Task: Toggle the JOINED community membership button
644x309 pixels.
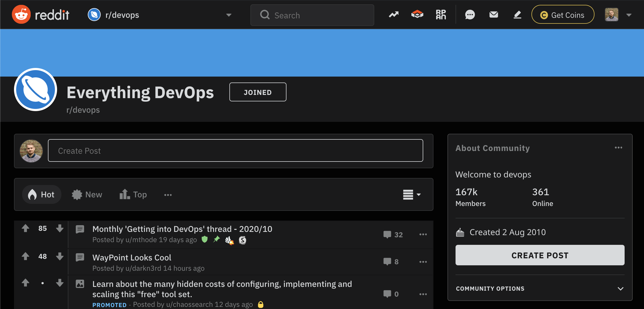Action: click(258, 92)
